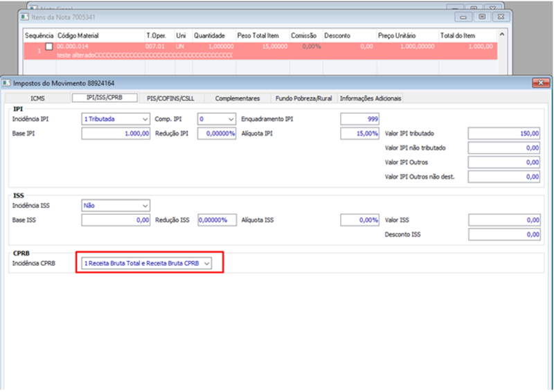Switch to the ICMS tab
The width and height of the screenshot is (554, 392).
pos(37,98)
